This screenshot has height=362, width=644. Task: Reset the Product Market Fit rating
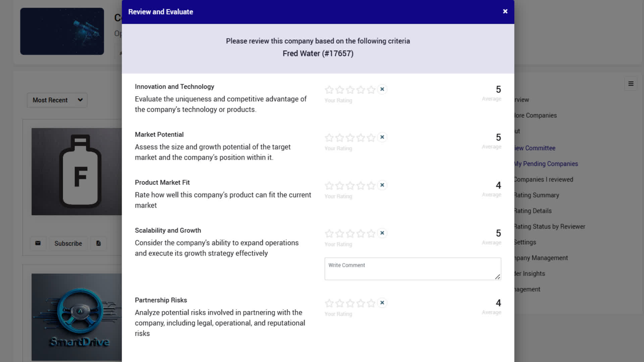[382, 185]
